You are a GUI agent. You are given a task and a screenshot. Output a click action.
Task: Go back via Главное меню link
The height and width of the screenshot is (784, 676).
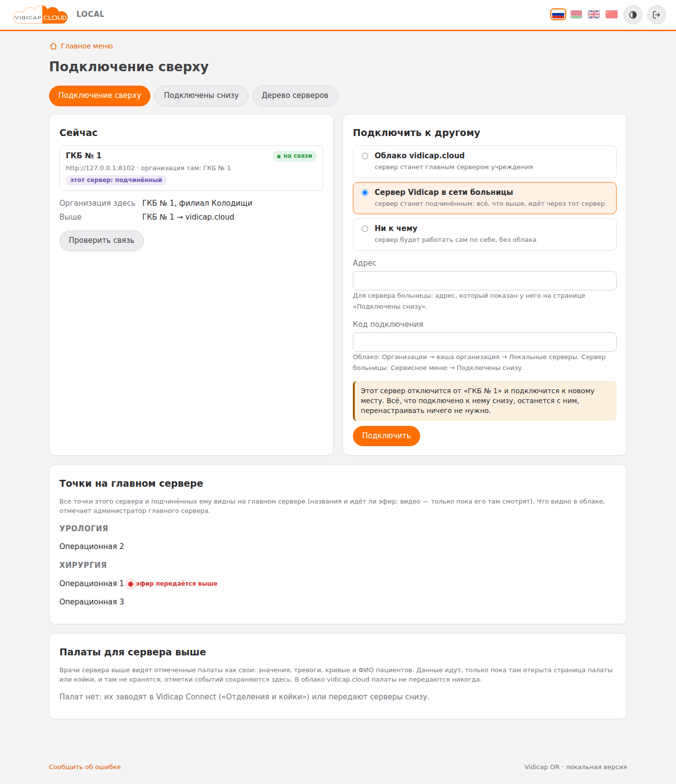pos(81,46)
